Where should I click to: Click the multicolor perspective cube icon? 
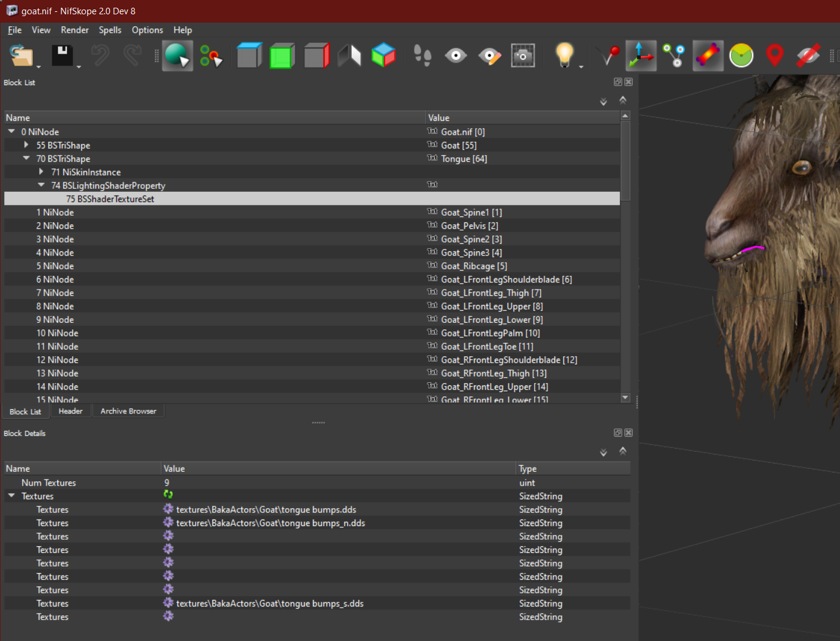(383, 56)
